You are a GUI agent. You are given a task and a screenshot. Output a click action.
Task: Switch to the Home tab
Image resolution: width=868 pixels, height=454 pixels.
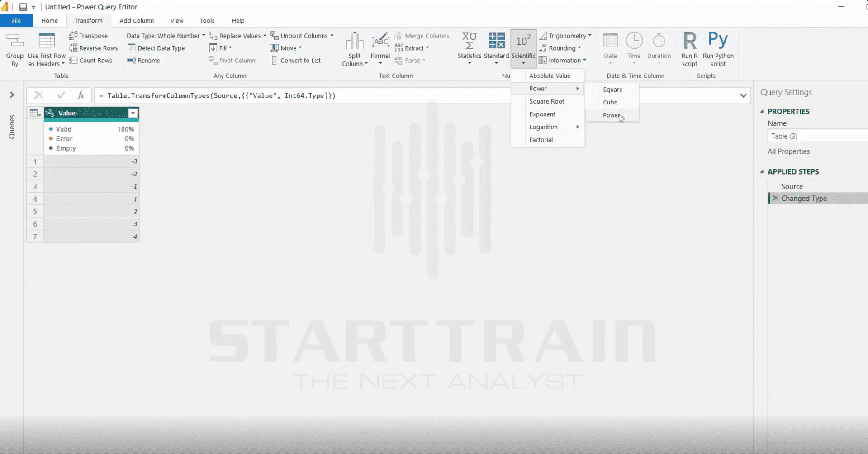[49, 20]
